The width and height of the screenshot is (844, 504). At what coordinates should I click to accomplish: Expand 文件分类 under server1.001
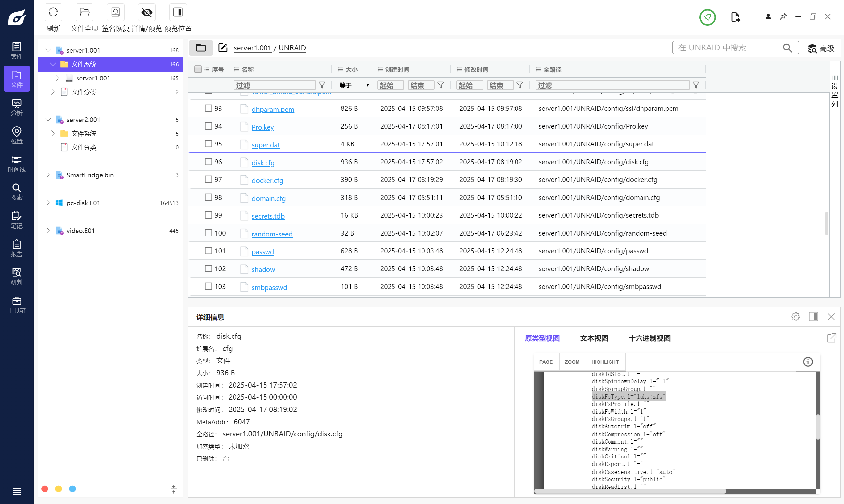(53, 92)
